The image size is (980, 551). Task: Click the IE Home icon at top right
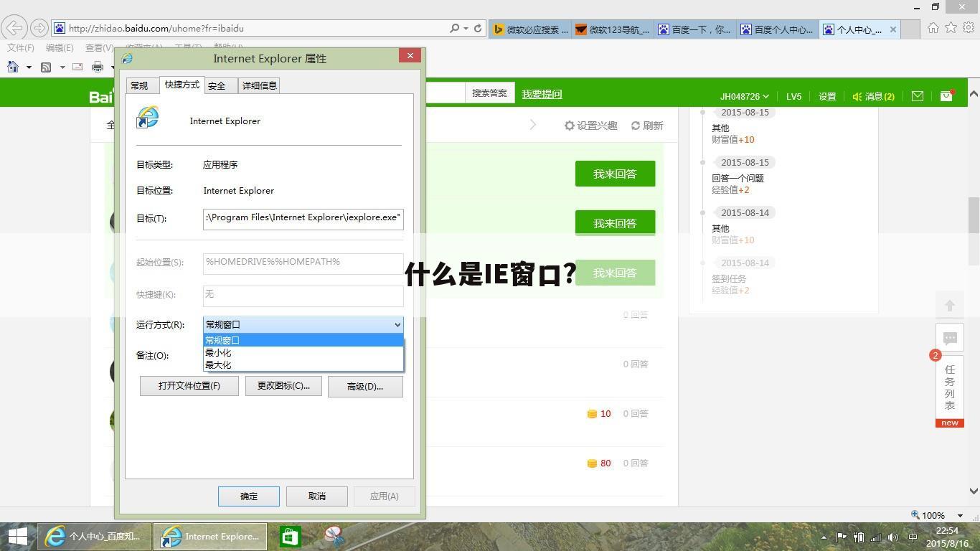(933, 28)
